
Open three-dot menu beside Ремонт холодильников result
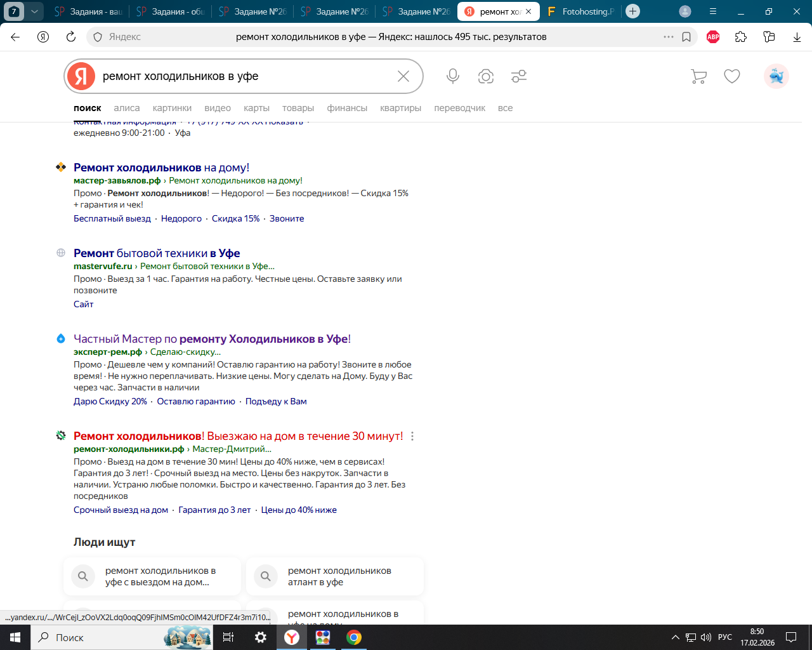pyautogui.click(x=412, y=436)
